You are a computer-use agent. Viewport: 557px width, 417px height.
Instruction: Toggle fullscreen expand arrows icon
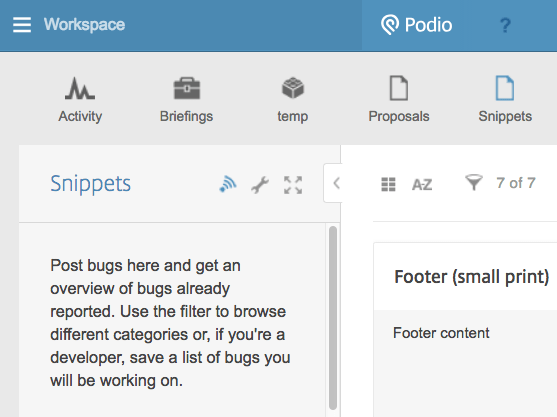(293, 185)
